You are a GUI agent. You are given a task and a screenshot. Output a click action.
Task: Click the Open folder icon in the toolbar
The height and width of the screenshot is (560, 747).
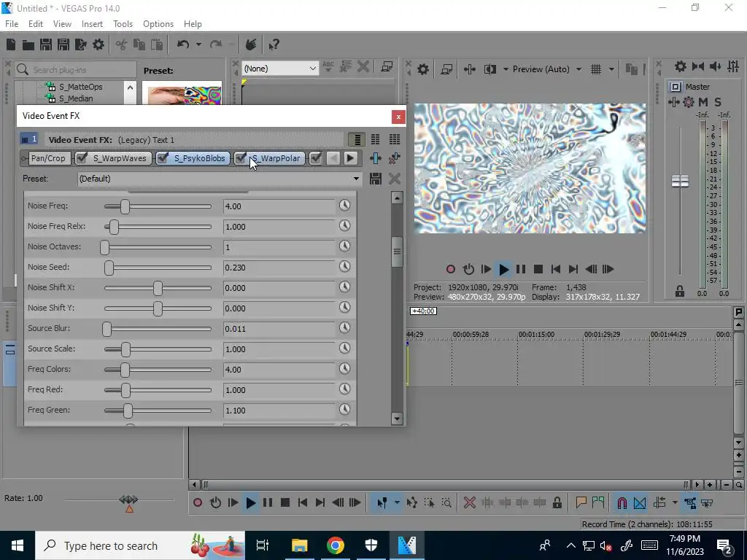tap(28, 44)
